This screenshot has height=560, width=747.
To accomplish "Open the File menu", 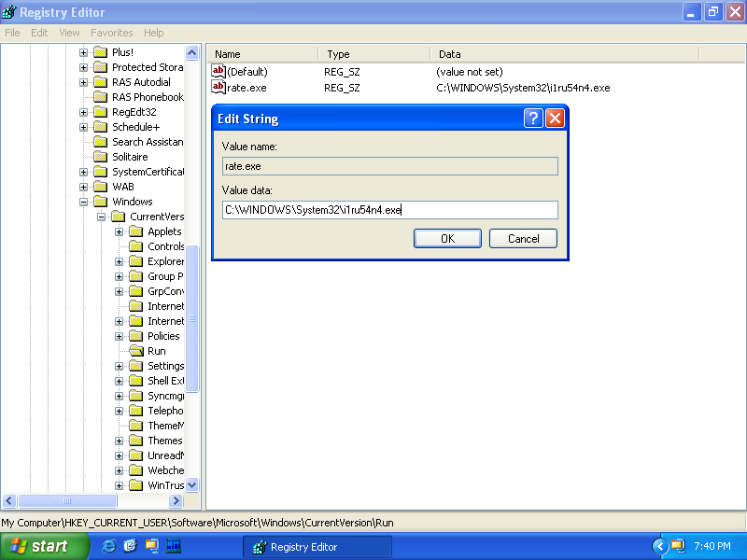I will pos(12,33).
